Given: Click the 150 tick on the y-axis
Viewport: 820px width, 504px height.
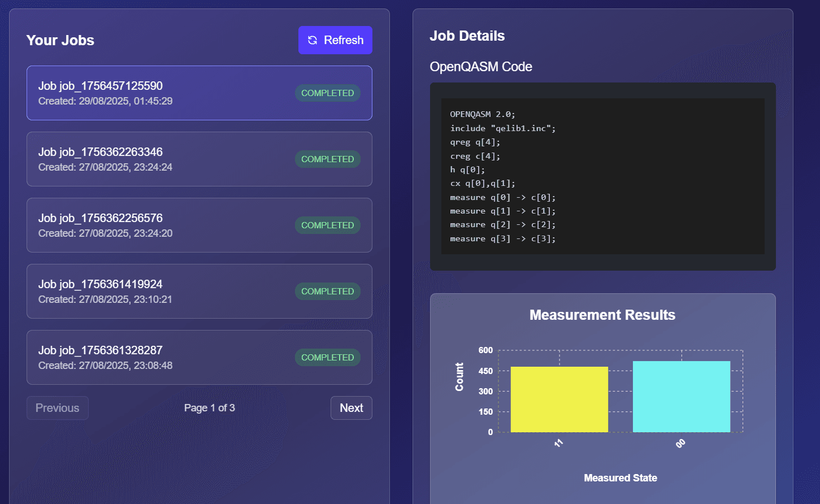Looking at the screenshot, I should 485,412.
